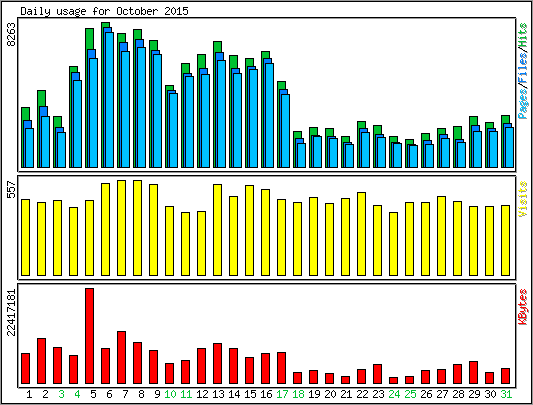Screen dimensions: 533x405
Task: Click the green Hits legend text
Action: [523, 36]
